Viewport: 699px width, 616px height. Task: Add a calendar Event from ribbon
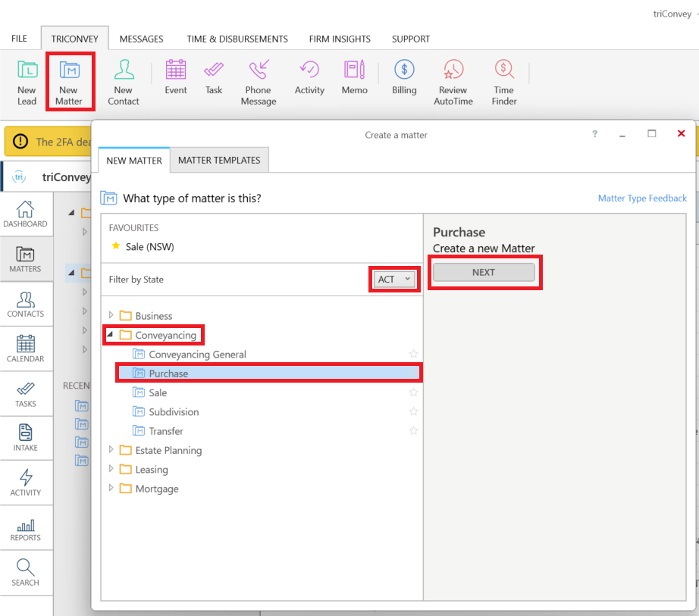click(176, 77)
